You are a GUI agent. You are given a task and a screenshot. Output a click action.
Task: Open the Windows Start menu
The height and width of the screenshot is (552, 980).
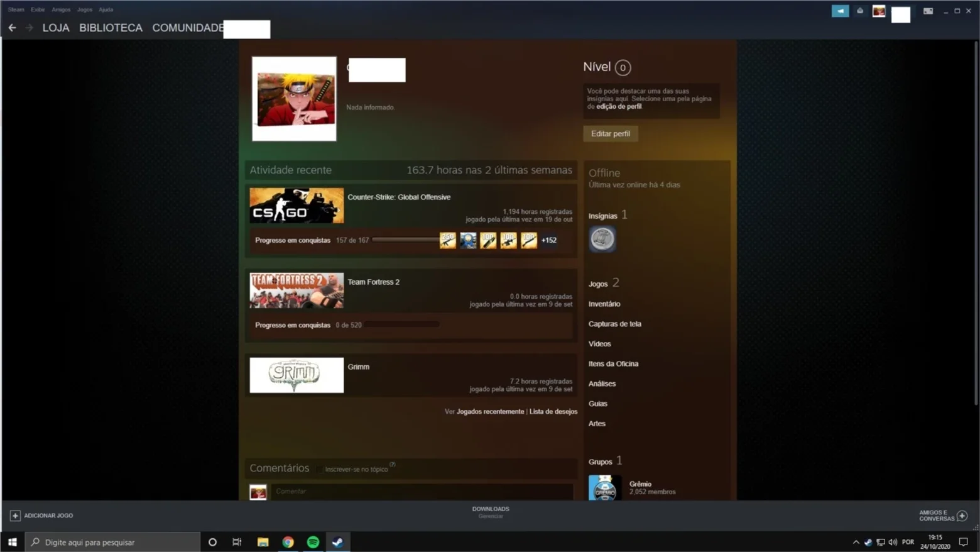click(x=12, y=542)
